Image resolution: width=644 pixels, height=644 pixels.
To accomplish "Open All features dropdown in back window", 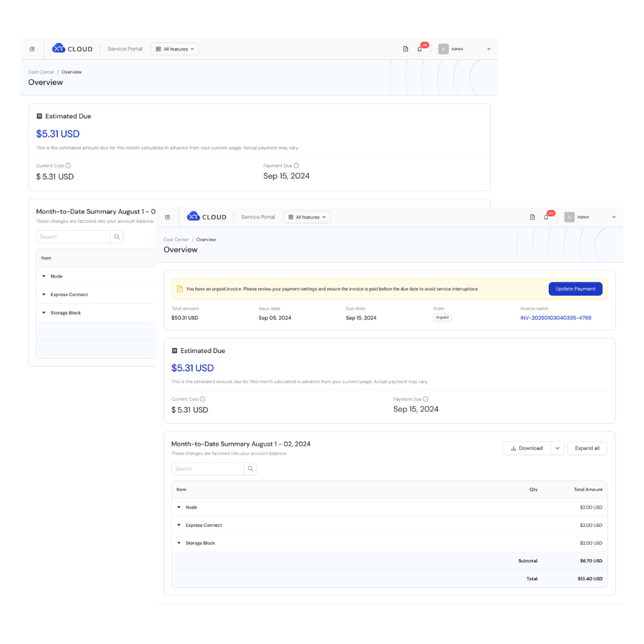I will [x=175, y=49].
